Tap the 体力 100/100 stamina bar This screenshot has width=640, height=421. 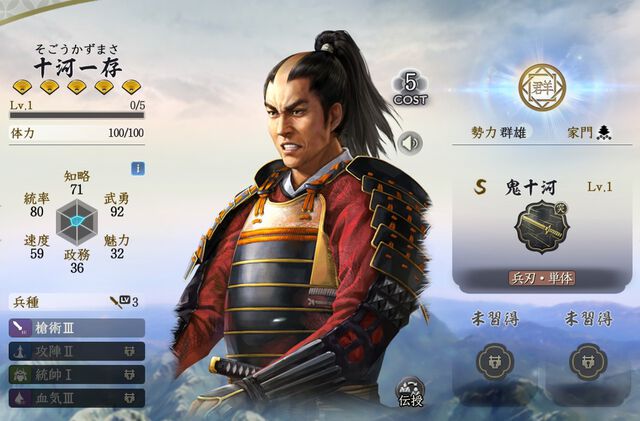coord(77,134)
